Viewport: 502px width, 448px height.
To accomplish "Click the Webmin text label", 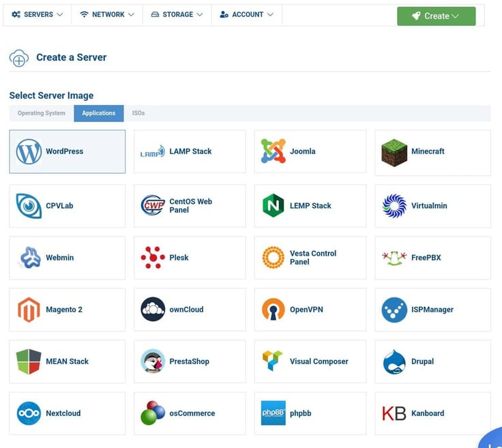I will [x=59, y=258].
